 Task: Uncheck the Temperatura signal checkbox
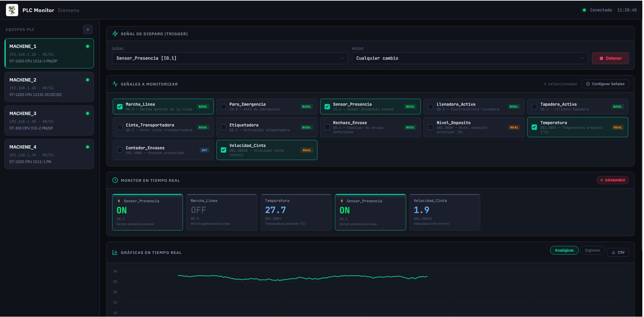pos(535,127)
